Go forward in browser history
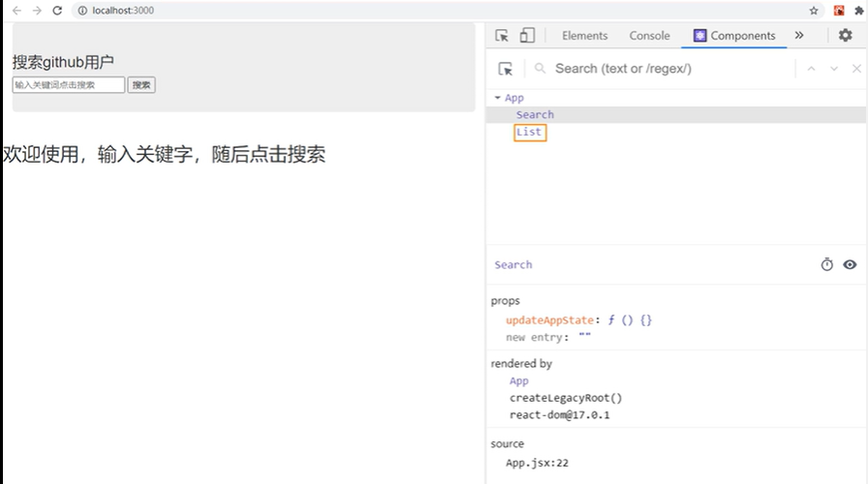 [x=37, y=11]
